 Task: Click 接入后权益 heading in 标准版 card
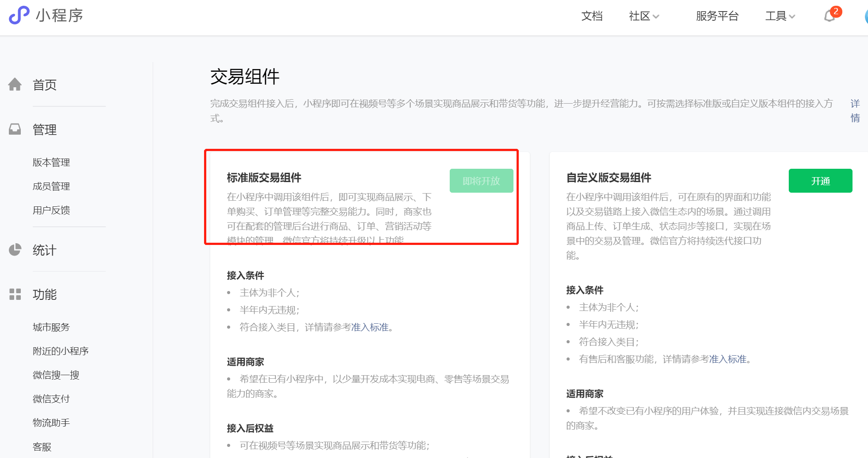coord(250,428)
